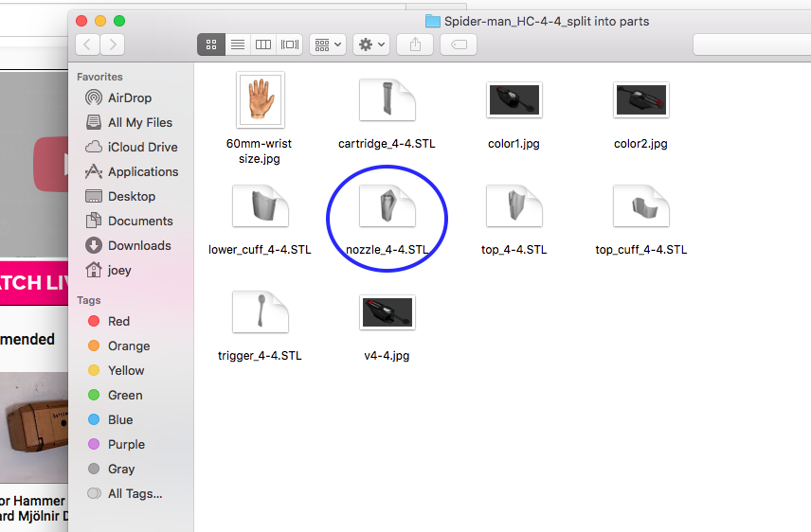
Task: Open All My Files in sidebar
Action: 129,122
